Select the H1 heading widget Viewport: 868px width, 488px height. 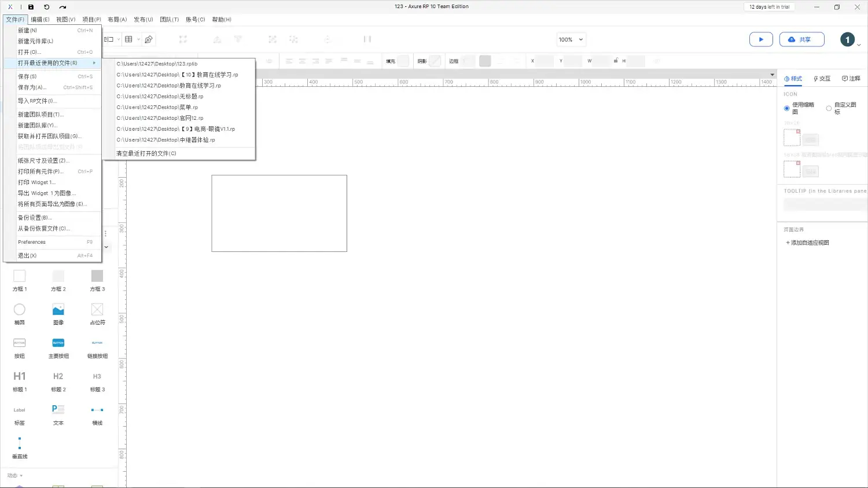click(20, 380)
